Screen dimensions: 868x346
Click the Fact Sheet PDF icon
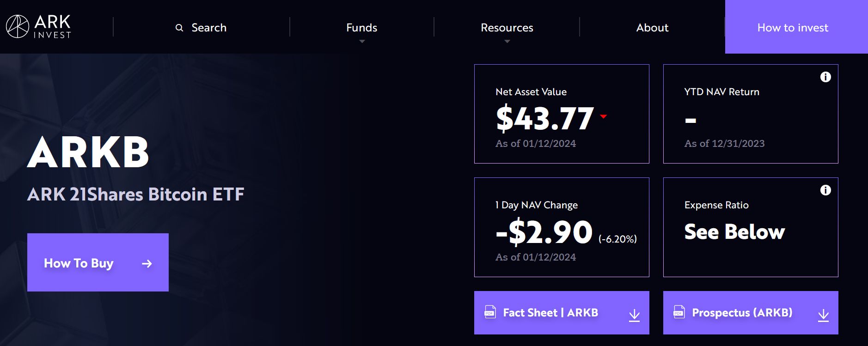pyautogui.click(x=490, y=312)
